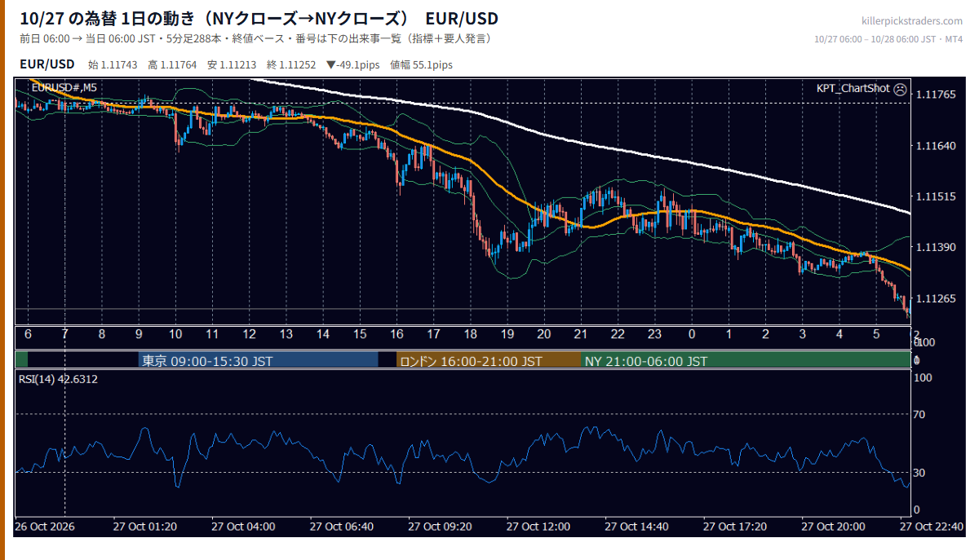Image resolution: width=979 pixels, height=560 pixels.
Task: Select the open price 始 1.11743
Action: 113,64
